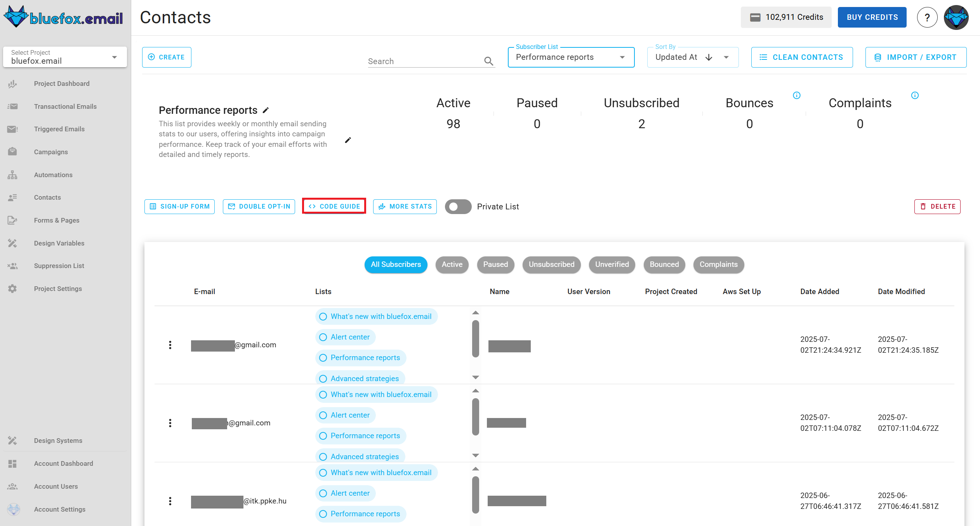Toggle What's new chip in second contact row

point(376,395)
